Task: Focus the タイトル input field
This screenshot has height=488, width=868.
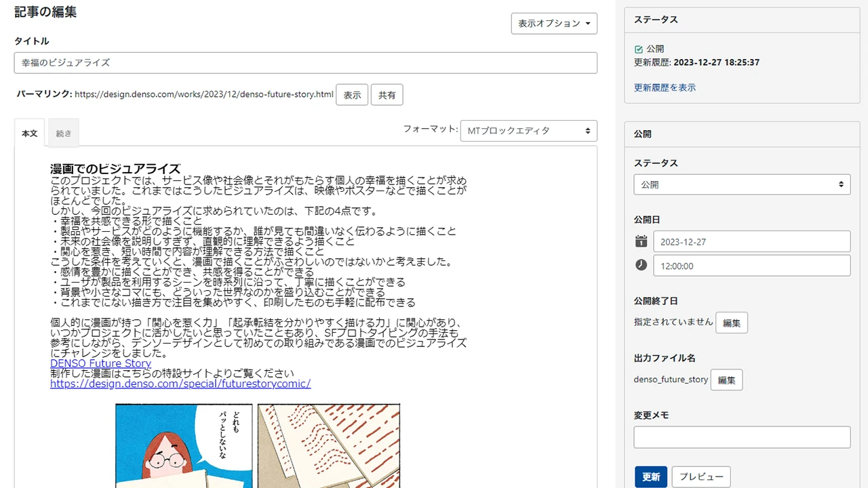Action: coord(305,62)
